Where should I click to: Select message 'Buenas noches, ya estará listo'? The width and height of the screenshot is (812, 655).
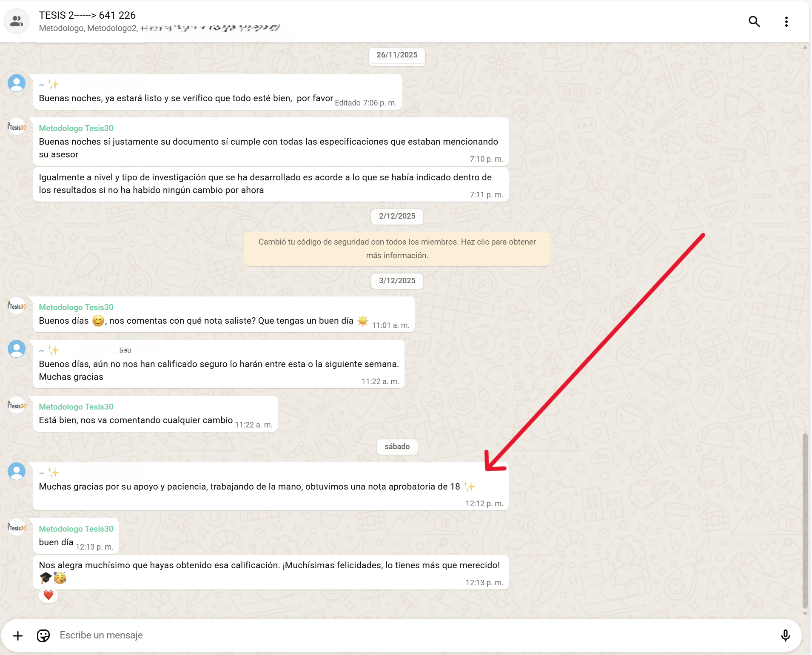(217, 92)
